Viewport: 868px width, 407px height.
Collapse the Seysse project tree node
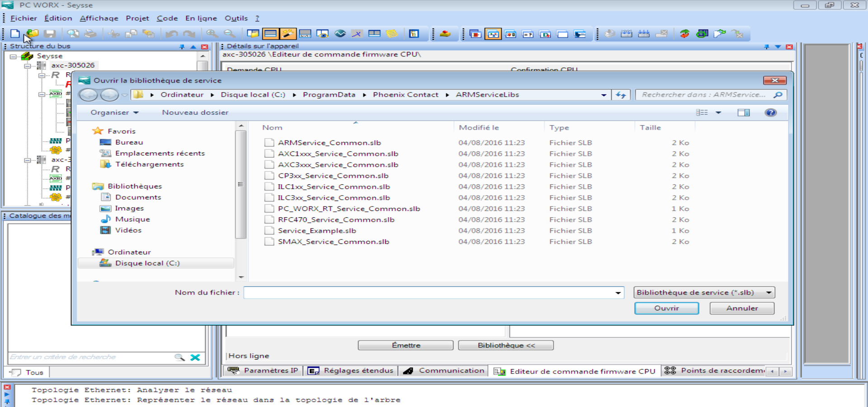13,56
